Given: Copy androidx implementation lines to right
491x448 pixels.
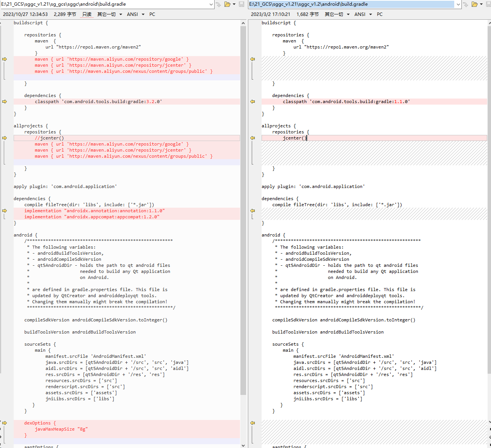Looking at the screenshot, I should click(5, 211).
